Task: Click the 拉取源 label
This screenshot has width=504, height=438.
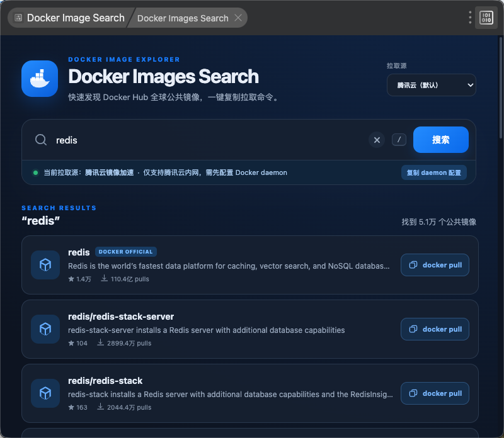Action: [x=397, y=66]
